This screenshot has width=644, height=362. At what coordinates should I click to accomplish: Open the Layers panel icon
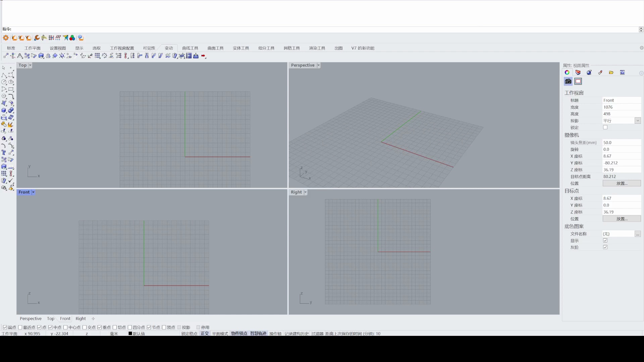pyautogui.click(x=578, y=72)
